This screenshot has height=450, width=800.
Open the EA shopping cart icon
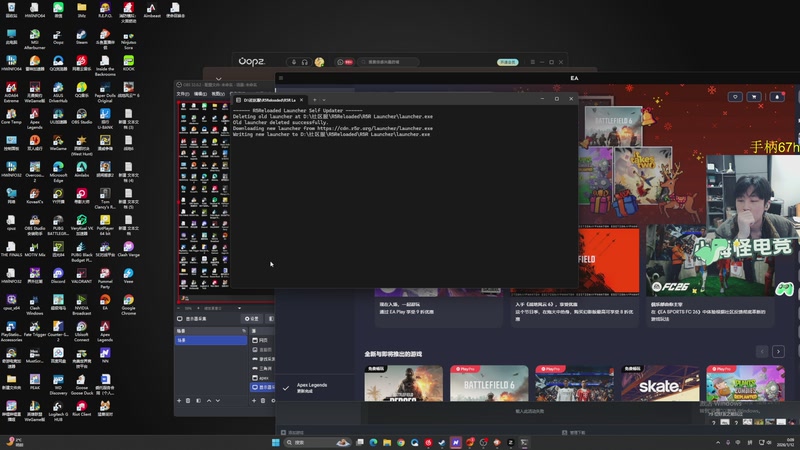pos(754,97)
